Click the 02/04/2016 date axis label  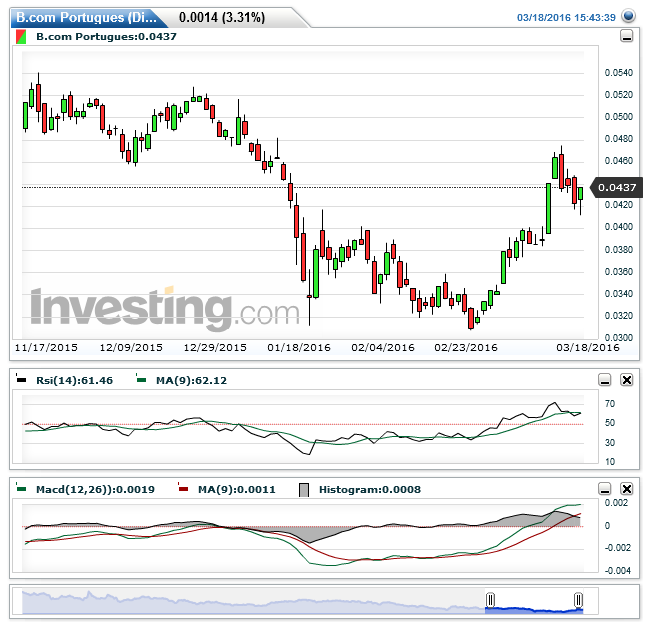[x=383, y=347]
